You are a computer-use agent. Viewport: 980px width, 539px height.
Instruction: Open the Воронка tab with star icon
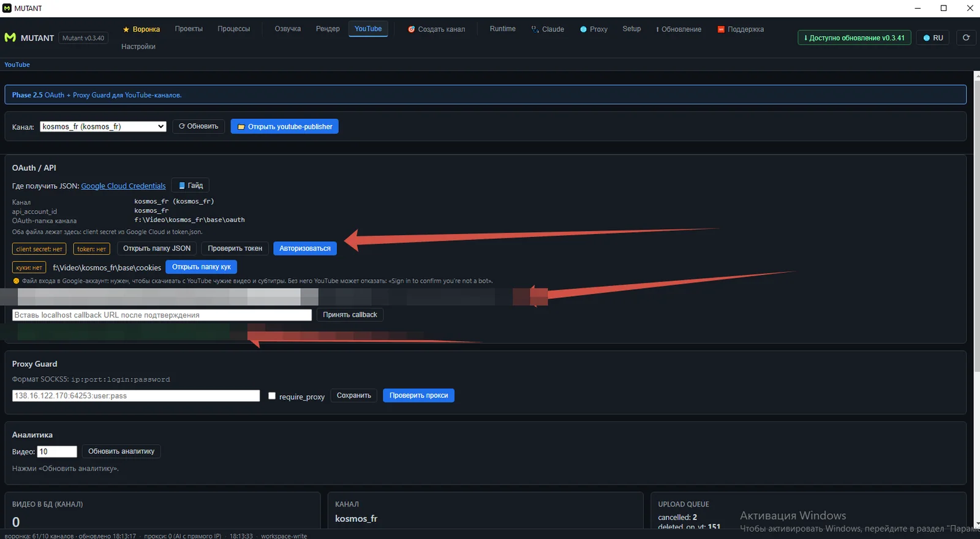[141, 29]
